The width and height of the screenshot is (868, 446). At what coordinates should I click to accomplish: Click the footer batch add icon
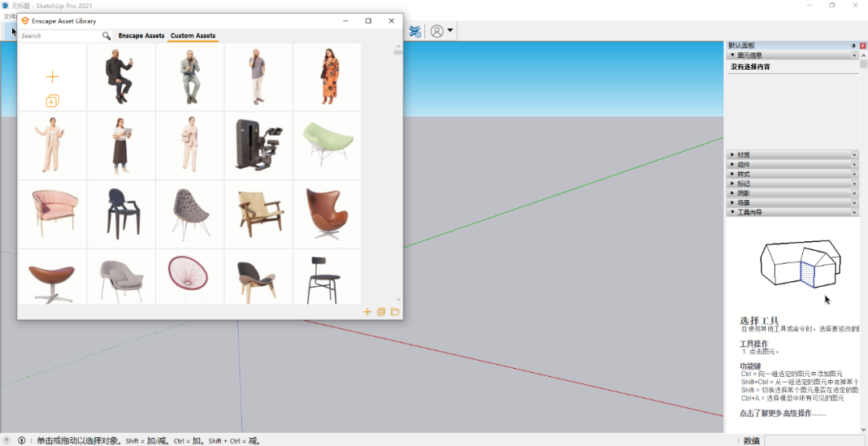[381, 312]
